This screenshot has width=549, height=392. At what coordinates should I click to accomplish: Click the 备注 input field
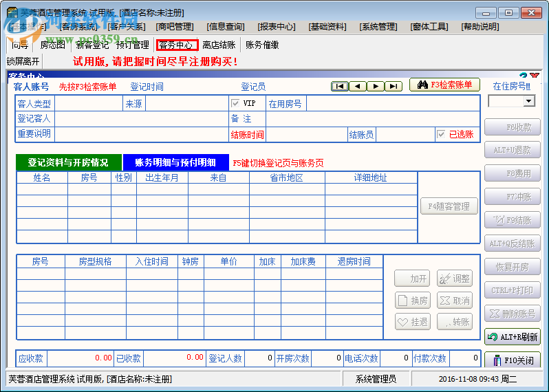[373, 119]
